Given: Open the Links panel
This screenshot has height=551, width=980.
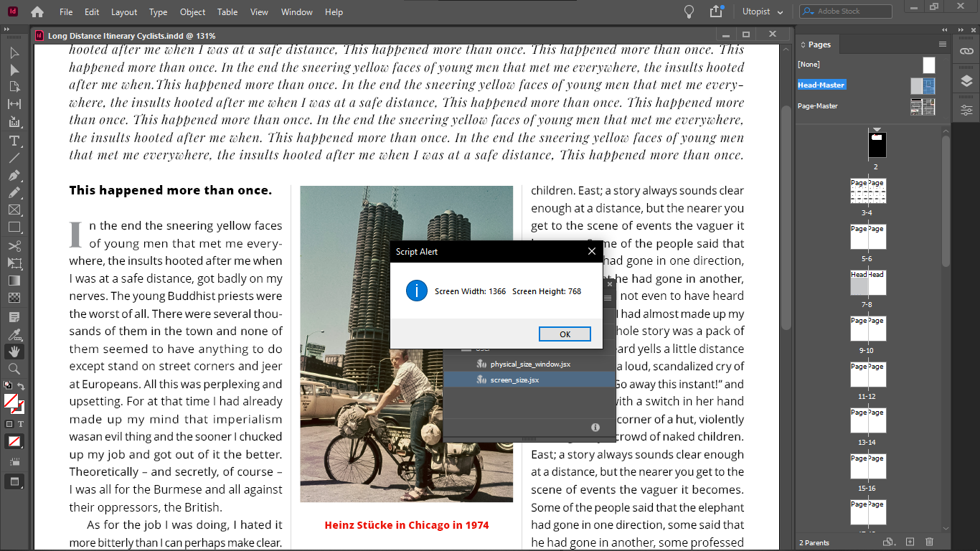Looking at the screenshot, I should pyautogui.click(x=966, y=51).
